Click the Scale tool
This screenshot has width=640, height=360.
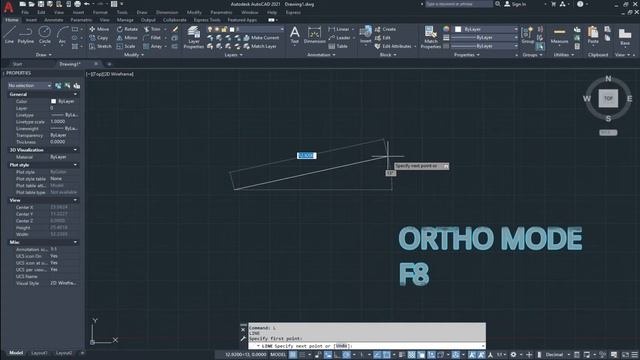coord(126,46)
